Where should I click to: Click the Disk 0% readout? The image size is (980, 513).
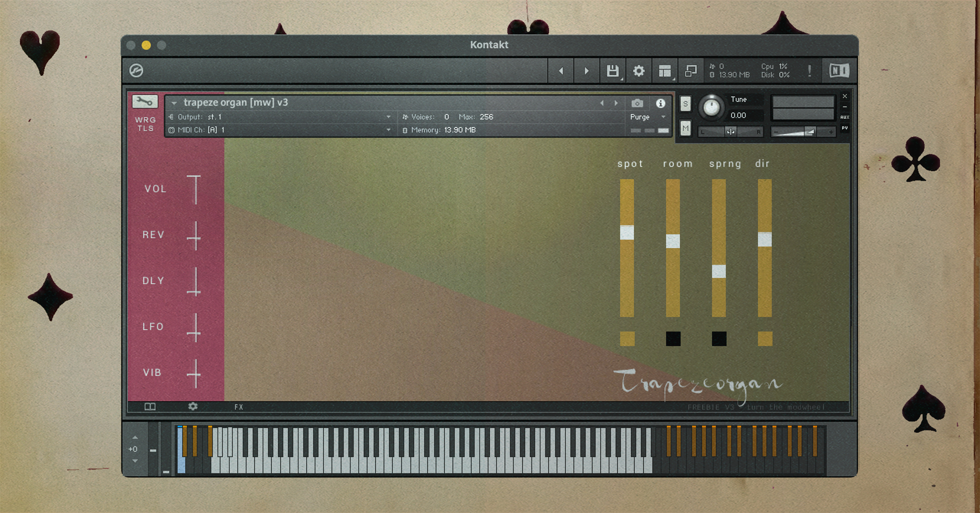pyautogui.click(x=775, y=75)
